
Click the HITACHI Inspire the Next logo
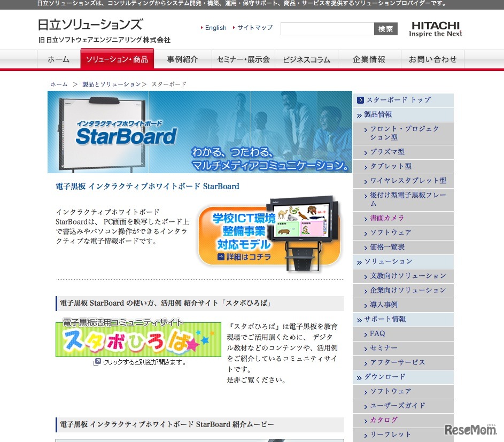click(436, 29)
